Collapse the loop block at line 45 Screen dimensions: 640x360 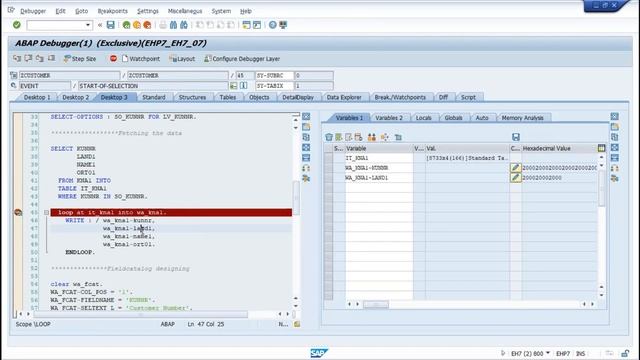(46, 213)
